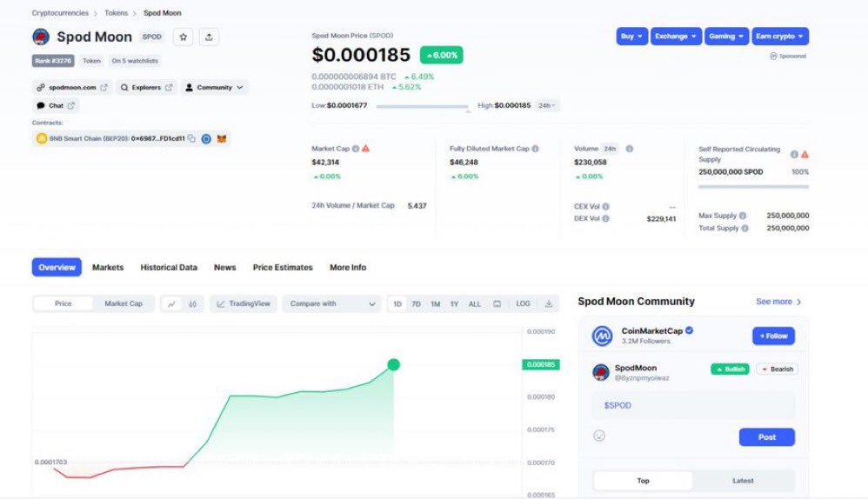Image resolution: width=868 pixels, height=499 pixels.
Task: Mark sentiment as Bullish
Action: 731,369
